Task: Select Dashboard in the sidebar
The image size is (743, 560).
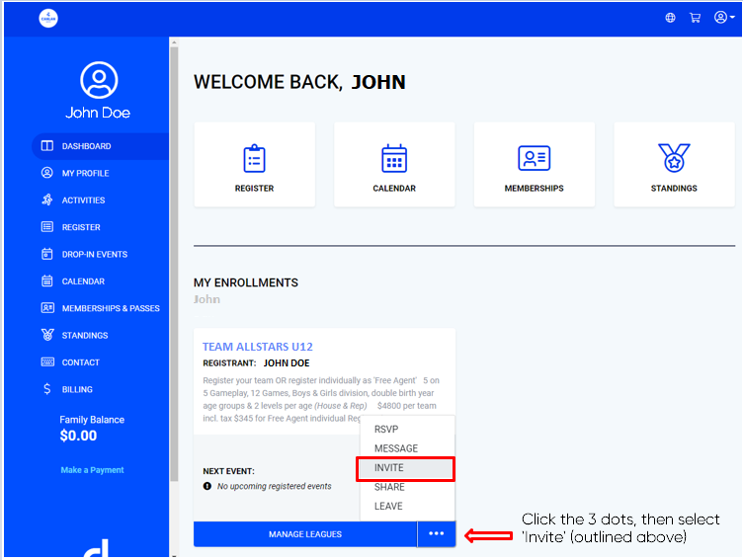Action: click(x=87, y=146)
